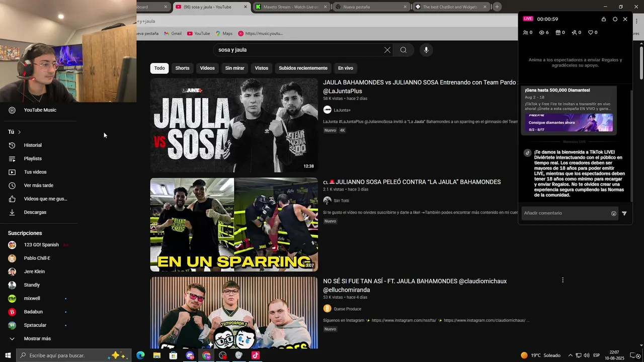Select the Todo filter chip
644x362 pixels.
[159, 68]
